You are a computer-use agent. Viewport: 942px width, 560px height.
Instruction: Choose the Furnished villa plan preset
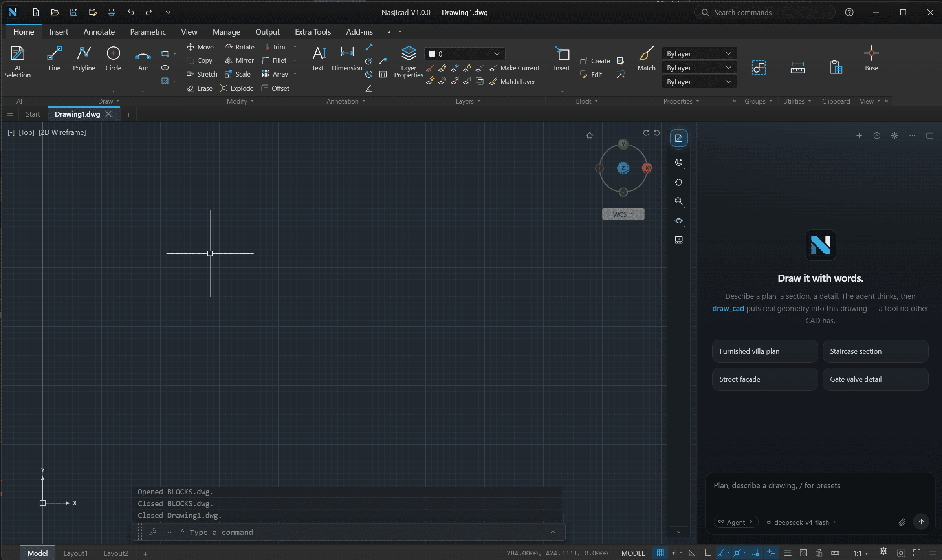tap(764, 351)
